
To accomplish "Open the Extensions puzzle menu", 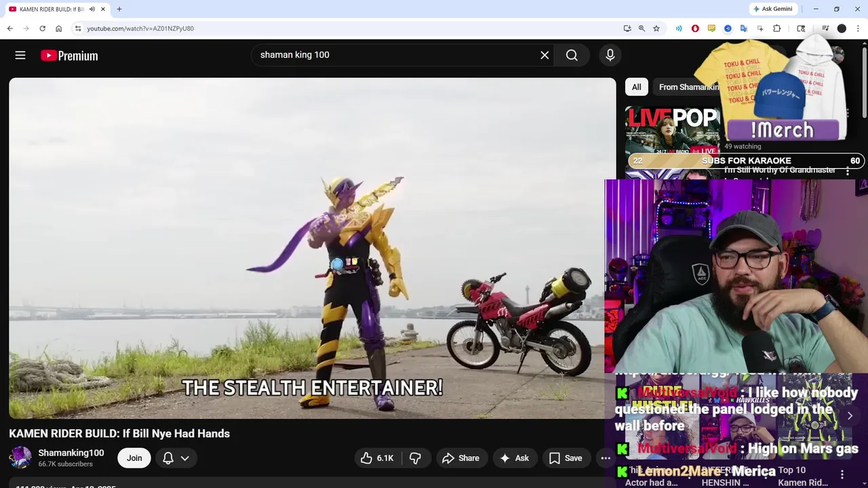I will pos(777,28).
